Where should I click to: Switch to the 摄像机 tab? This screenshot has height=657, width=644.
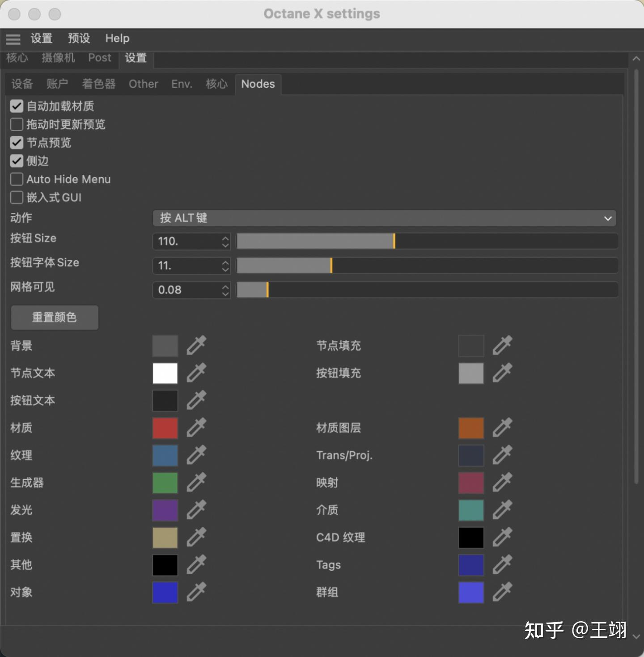coord(58,58)
